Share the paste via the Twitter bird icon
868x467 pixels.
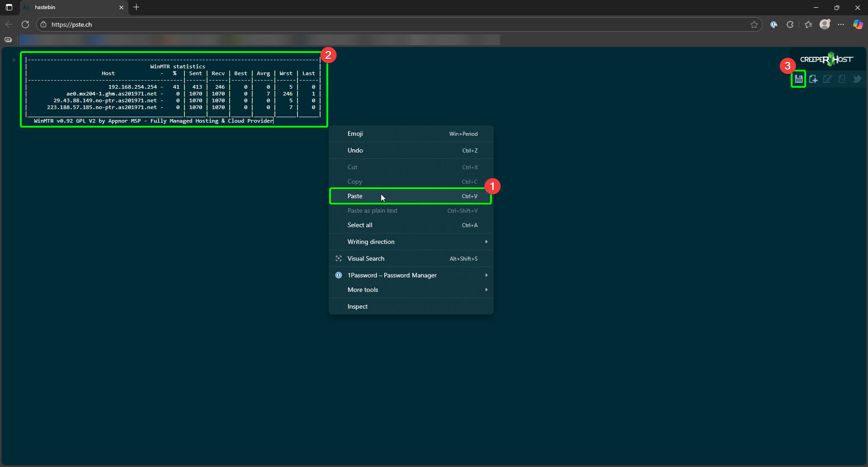click(857, 79)
